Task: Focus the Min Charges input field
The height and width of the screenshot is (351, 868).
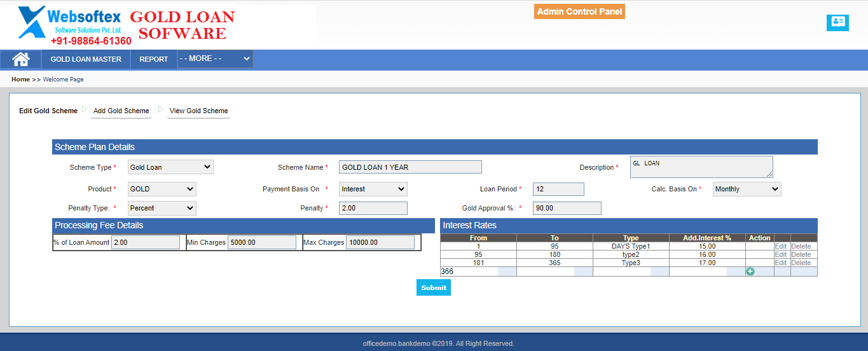Action: coord(262,242)
